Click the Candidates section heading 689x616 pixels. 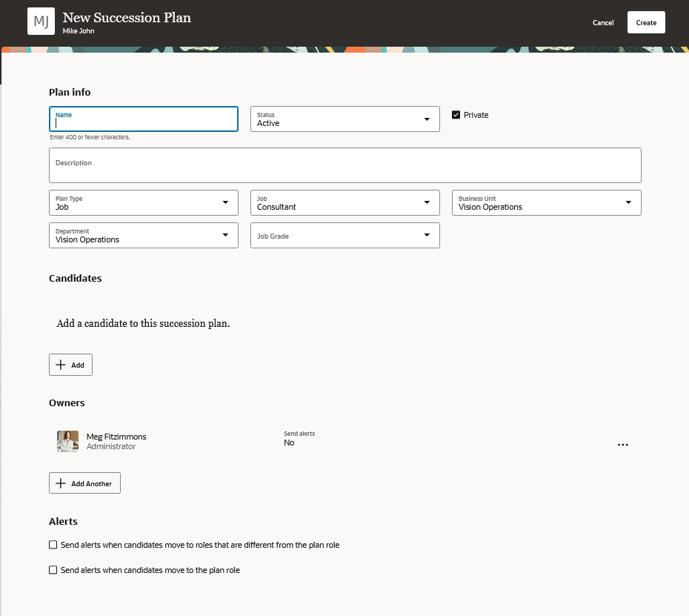75,278
